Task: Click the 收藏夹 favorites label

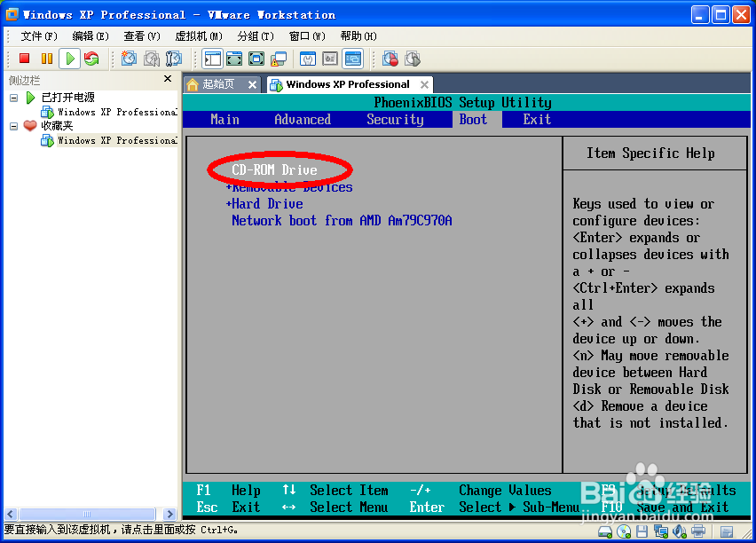Action: (57, 126)
